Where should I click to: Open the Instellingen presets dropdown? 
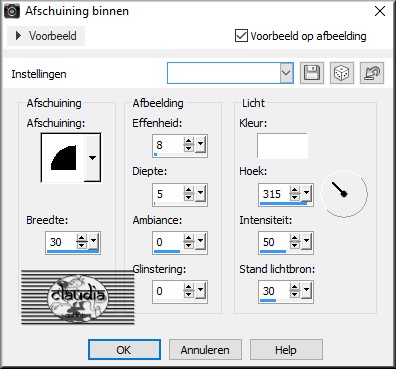click(x=286, y=73)
